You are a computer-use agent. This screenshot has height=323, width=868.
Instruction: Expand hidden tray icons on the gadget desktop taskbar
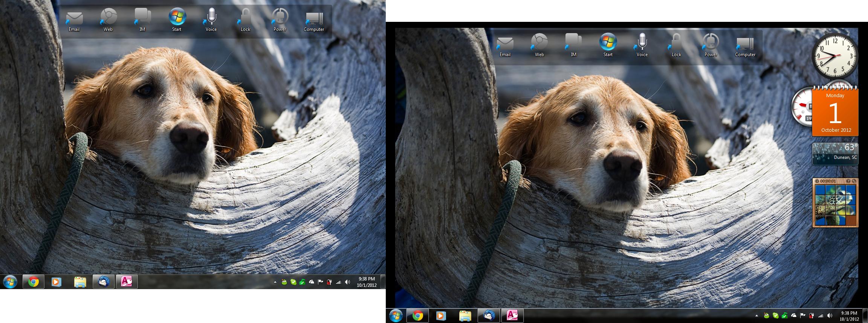(757, 315)
